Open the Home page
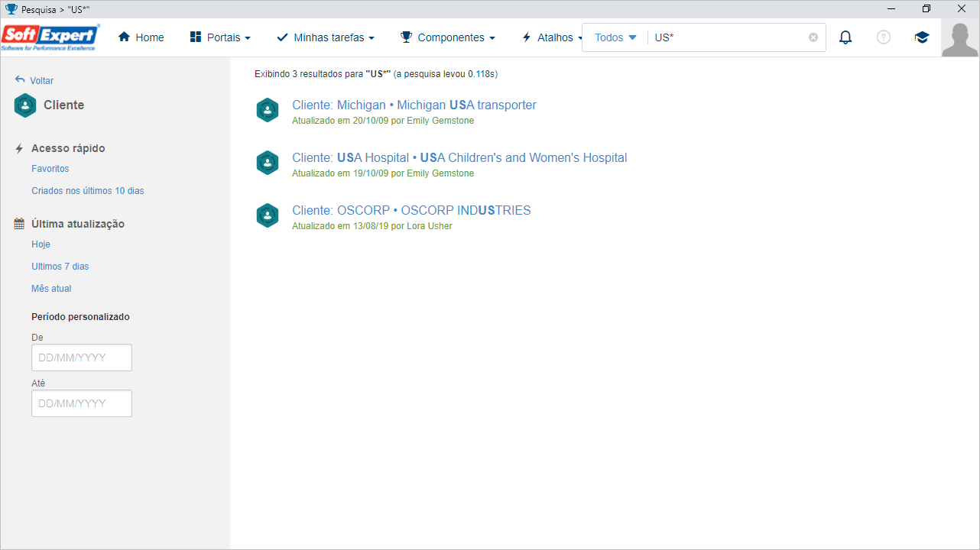This screenshot has width=980, height=550. click(x=141, y=37)
